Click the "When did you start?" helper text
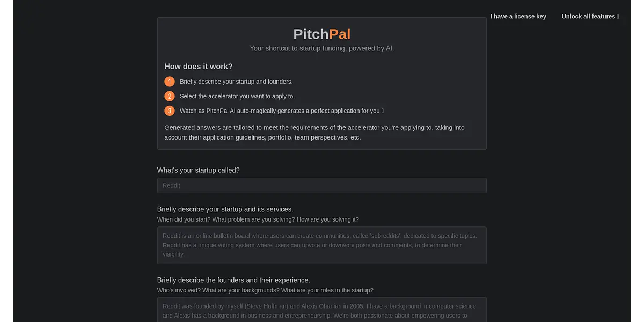The image size is (644, 322). [x=258, y=219]
